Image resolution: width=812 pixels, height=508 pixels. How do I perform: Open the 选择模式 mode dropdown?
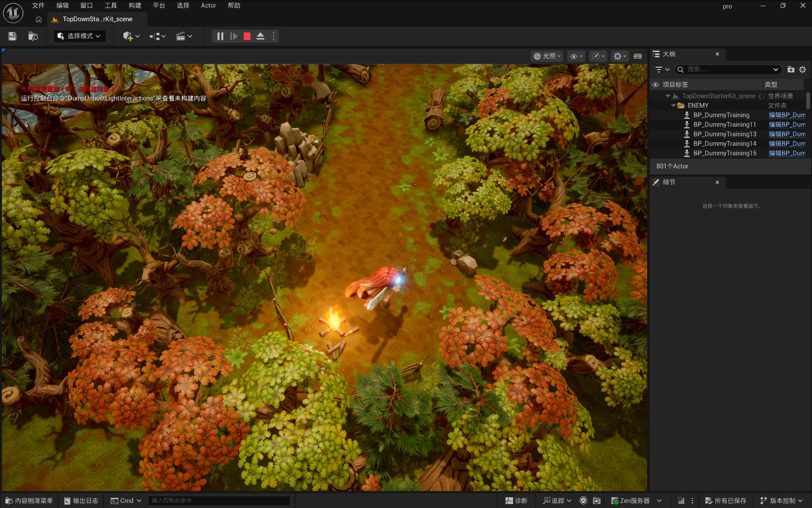[x=79, y=36]
